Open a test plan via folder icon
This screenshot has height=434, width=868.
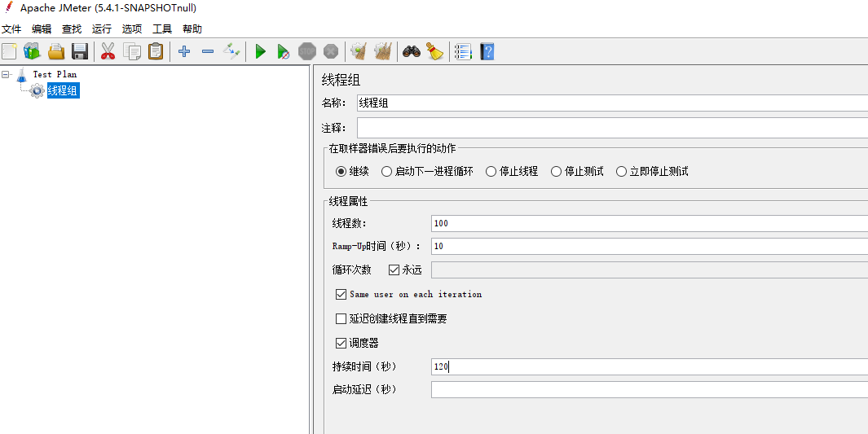(56, 52)
